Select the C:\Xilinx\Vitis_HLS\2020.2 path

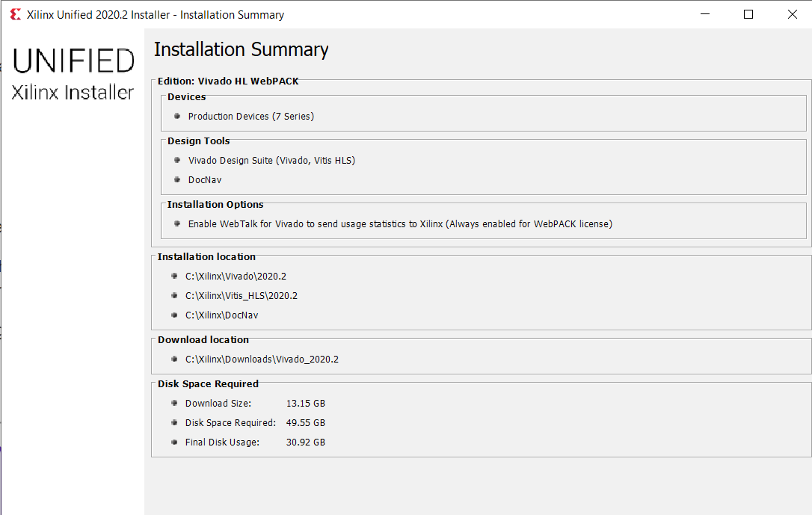click(242, 296)
